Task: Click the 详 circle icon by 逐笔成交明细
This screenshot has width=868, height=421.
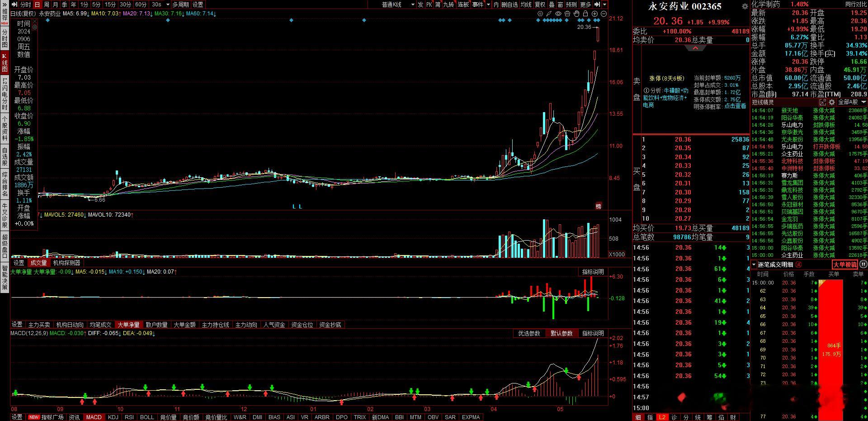Action: pyautogui.click(x=798, y=265)
